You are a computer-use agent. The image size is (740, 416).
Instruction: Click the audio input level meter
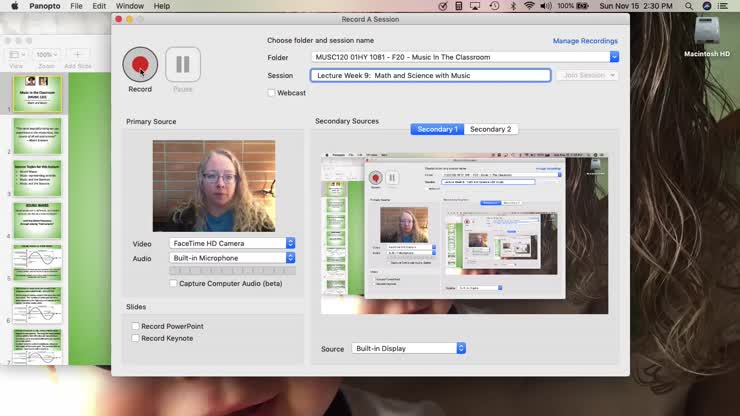coord(233,271)
